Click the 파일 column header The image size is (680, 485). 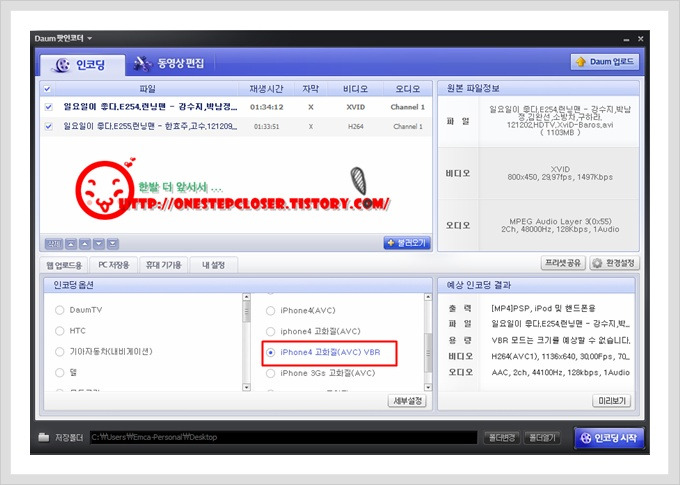coord(147,89)
